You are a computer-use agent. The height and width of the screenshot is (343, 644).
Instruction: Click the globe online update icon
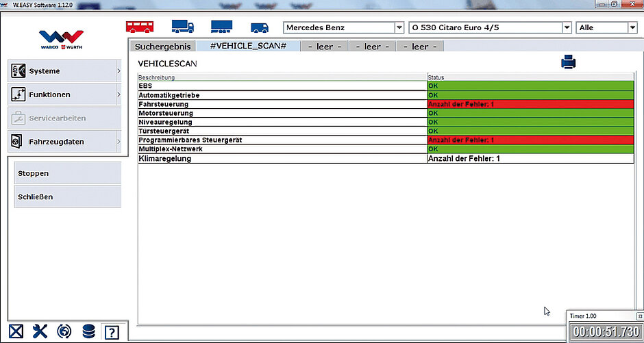[x=64, y=332]
